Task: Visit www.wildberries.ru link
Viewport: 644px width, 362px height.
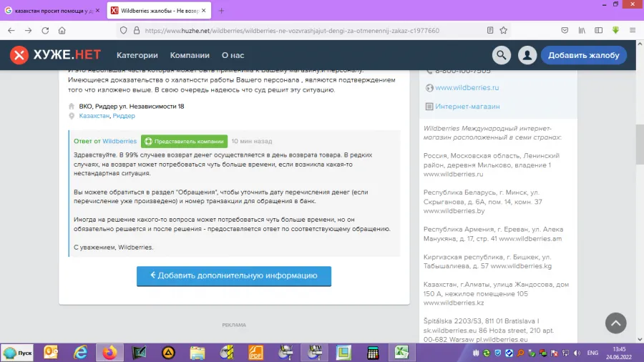Action: click(467, 88)
